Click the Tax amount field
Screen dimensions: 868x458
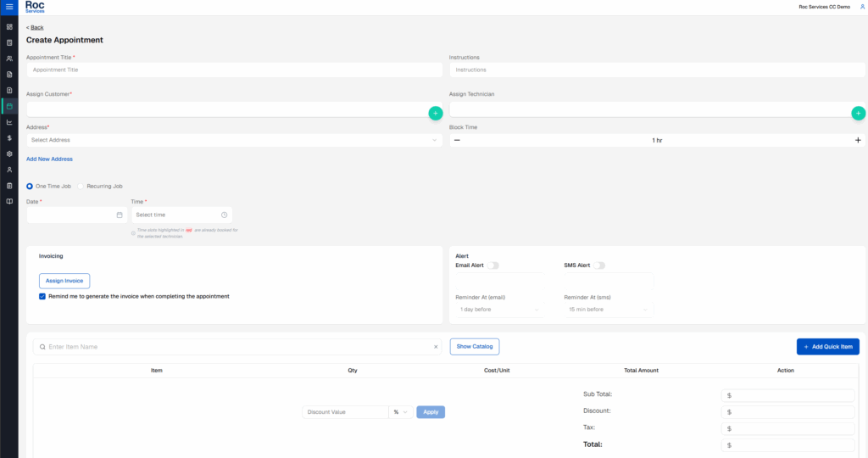[787, 428]
